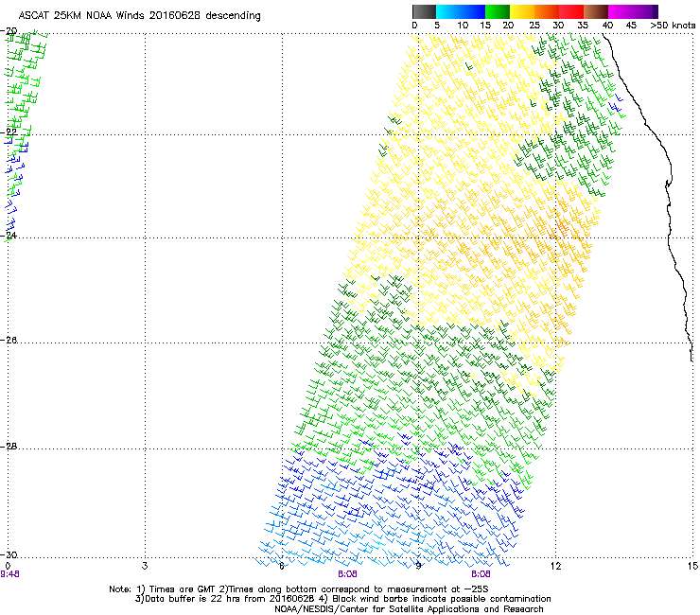Click the '45' legend scale label

coord(631,26)
